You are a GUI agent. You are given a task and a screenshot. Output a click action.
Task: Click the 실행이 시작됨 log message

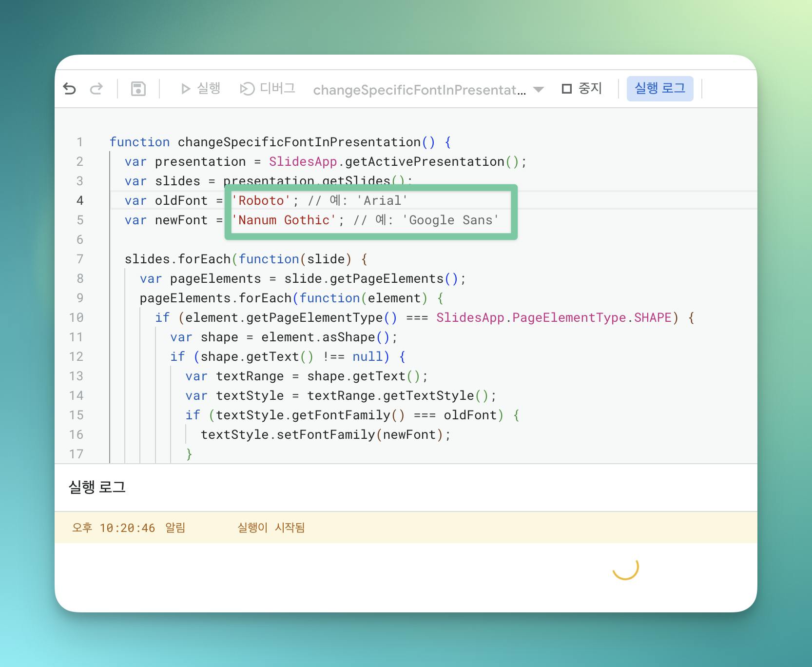[x=271, y=528]
